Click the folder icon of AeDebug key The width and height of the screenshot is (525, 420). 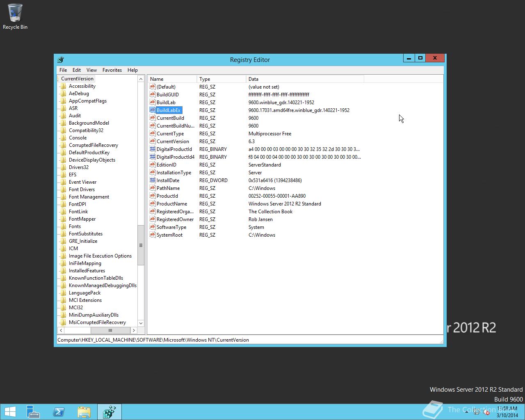pos(63,94)
